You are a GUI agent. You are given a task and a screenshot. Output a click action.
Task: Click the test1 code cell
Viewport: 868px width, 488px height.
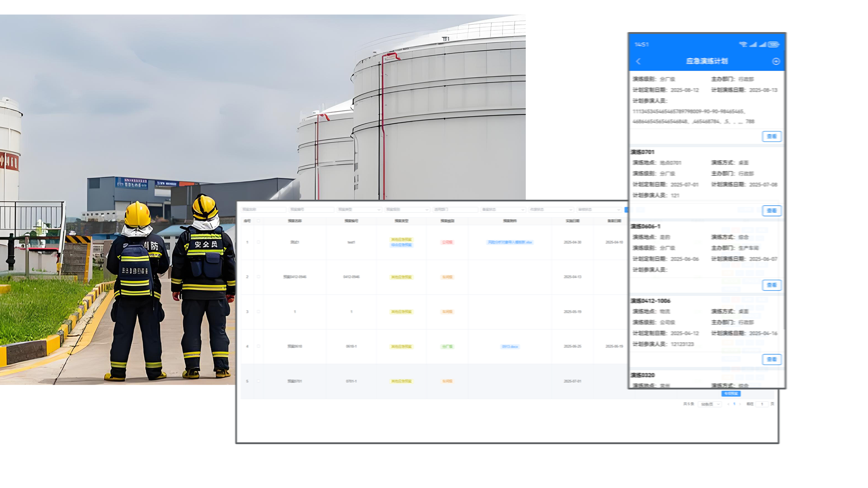(x=351, y=242)
